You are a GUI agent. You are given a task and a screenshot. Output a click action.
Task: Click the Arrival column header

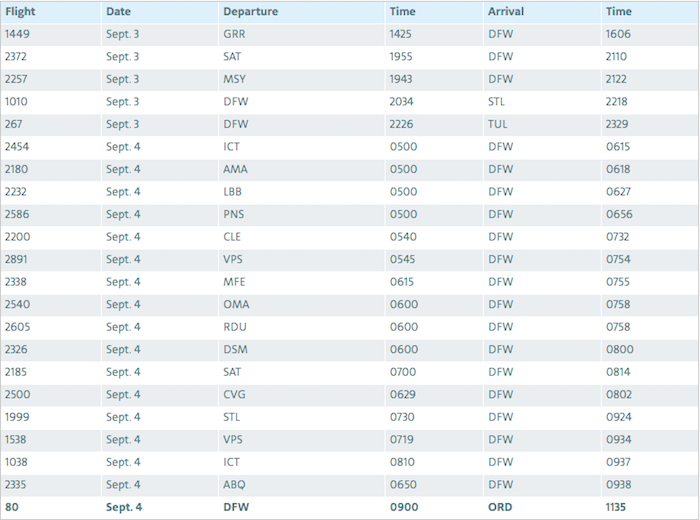pos(506,12)
